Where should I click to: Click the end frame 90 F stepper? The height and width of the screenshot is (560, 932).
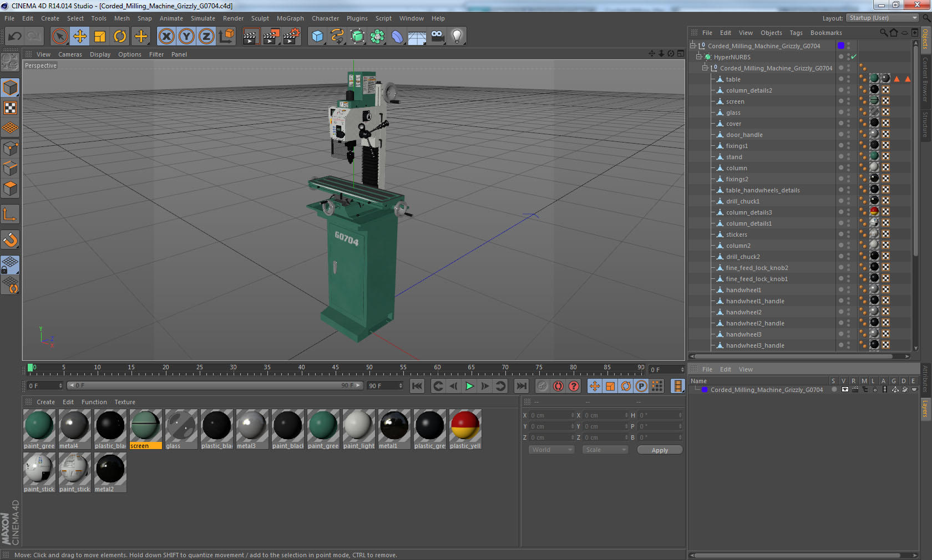(401, 386)
